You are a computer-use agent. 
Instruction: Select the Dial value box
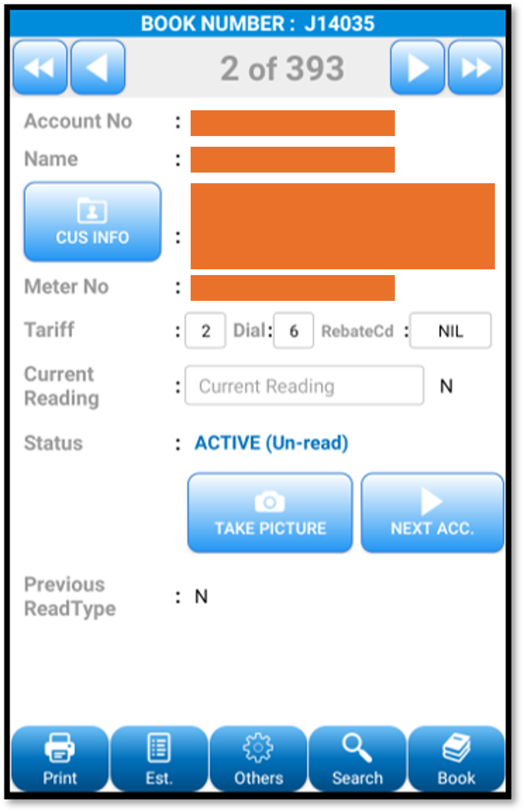click(294, 331)
